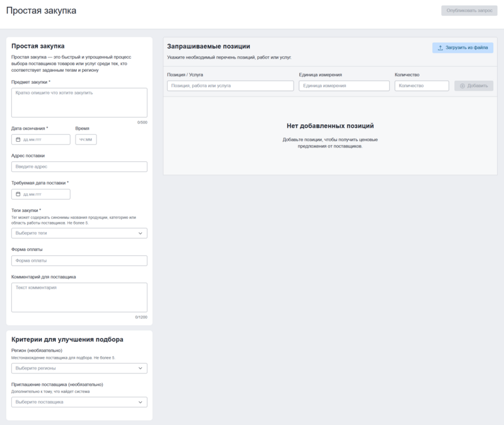Click upload icon on Загрузить из файла
The image size is (504, 425).
[440, 48]
